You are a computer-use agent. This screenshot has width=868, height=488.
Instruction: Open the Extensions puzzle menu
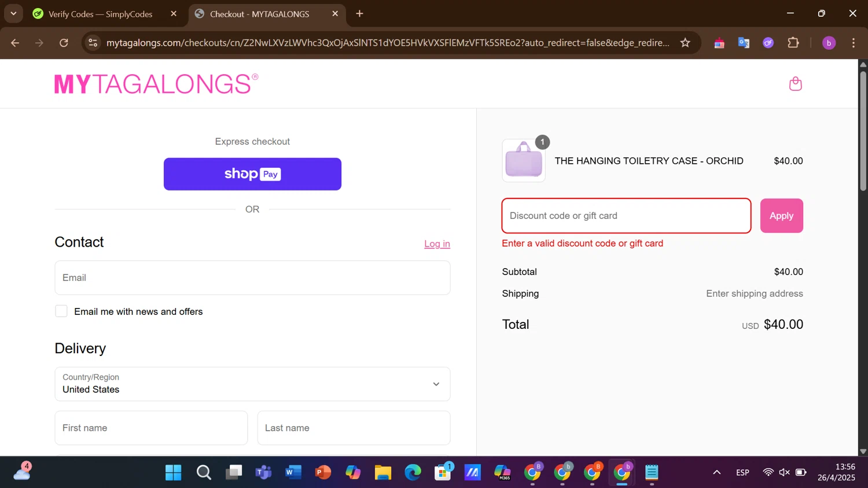(793, 43)
